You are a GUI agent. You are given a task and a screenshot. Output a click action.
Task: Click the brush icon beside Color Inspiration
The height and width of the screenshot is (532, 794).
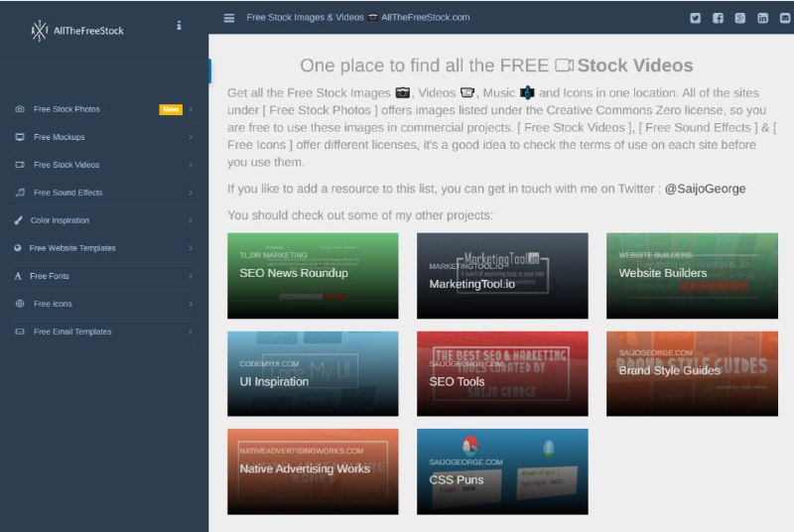coord(18,220)
